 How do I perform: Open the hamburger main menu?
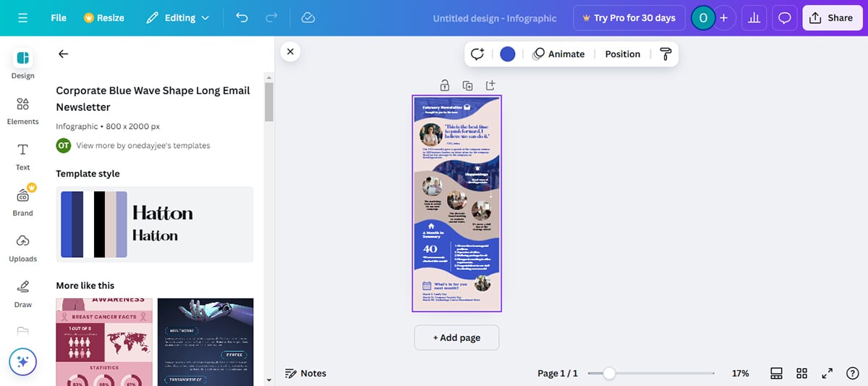click(23, 17)
